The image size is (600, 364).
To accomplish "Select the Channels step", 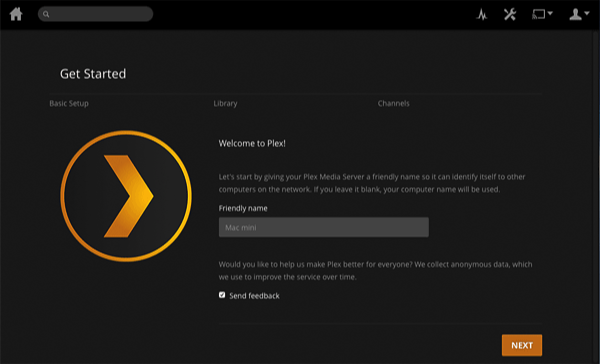I will click(x=393, y=103).
